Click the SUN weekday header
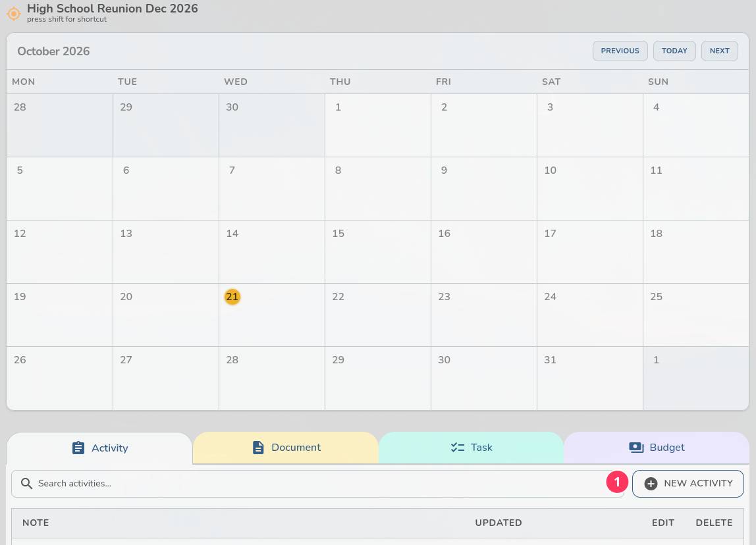756x545 pixels. click(x=658, y=82)
